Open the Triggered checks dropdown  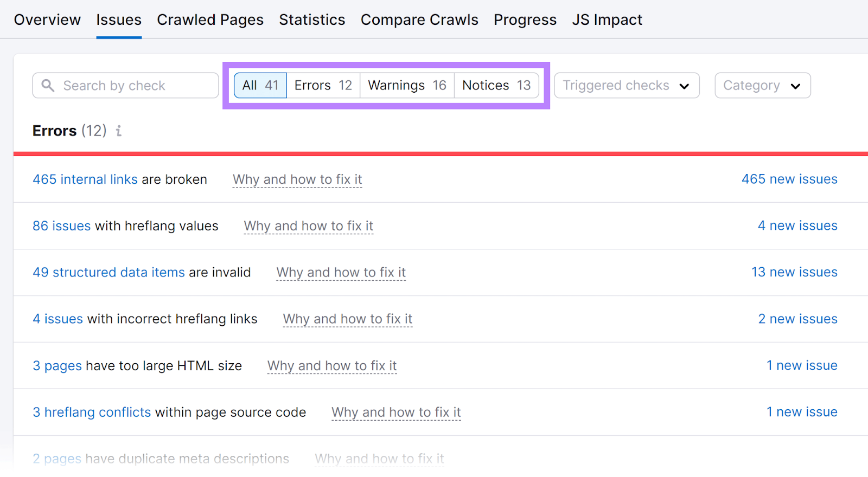pyautogui.click(x=626, y=86)
